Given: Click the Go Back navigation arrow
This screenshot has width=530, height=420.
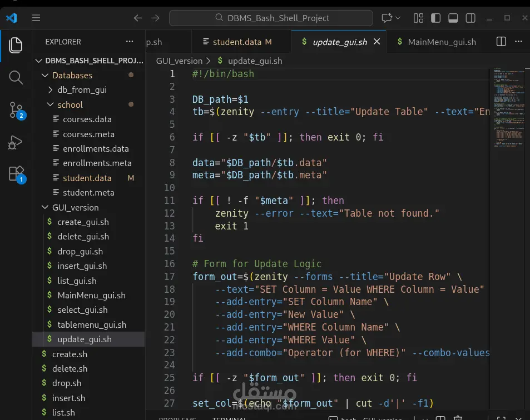Looking at the screenshot, I should [x=137, y=18].
